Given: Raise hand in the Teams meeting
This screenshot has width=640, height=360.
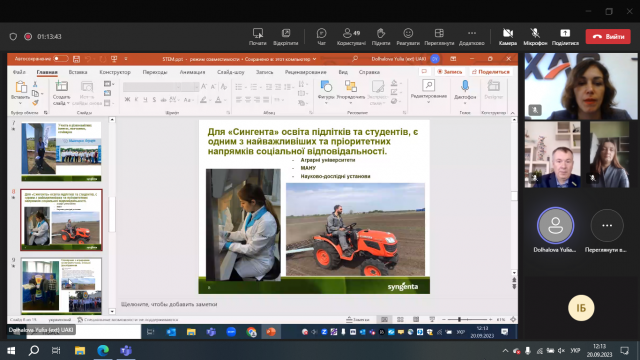Looking at the screenshot, I should click(x=381, y=36).
